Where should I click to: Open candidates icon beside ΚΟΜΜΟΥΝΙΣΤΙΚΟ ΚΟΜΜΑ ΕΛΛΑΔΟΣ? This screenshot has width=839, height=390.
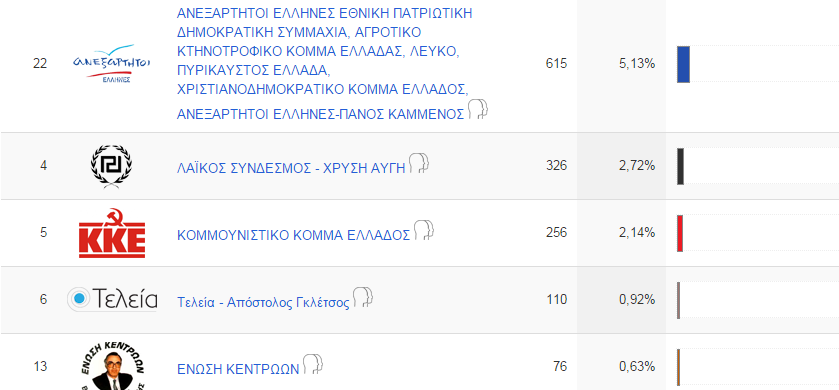(x=423, y=230)
